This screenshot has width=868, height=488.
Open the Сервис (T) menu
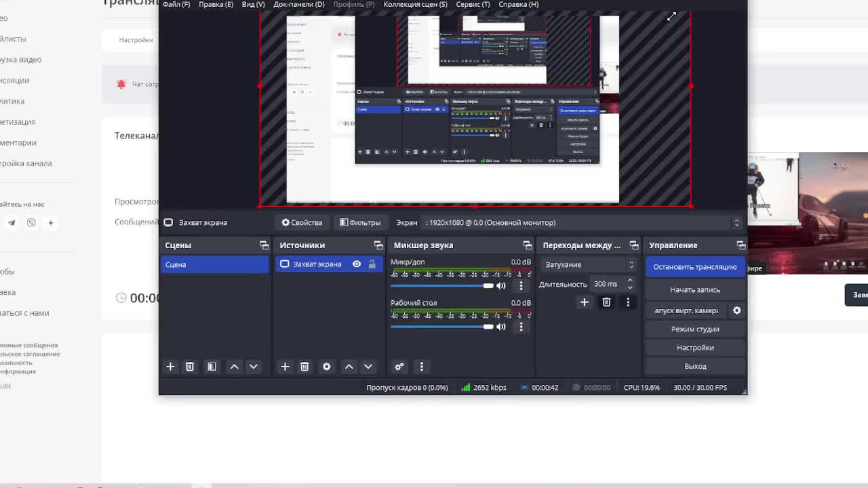click(473, 4)
